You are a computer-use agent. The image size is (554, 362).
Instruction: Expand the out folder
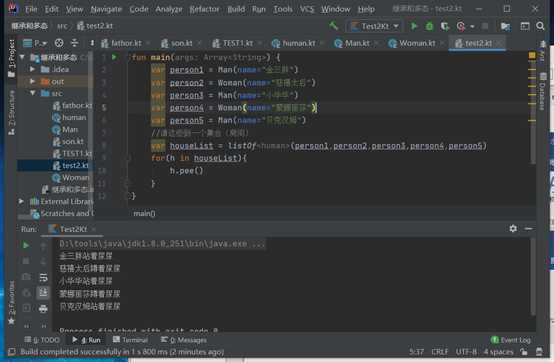tap(33, 81)
